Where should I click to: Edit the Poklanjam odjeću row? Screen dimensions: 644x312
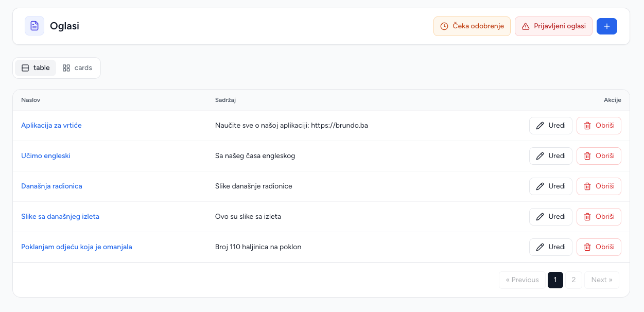(x=551, y=247)
